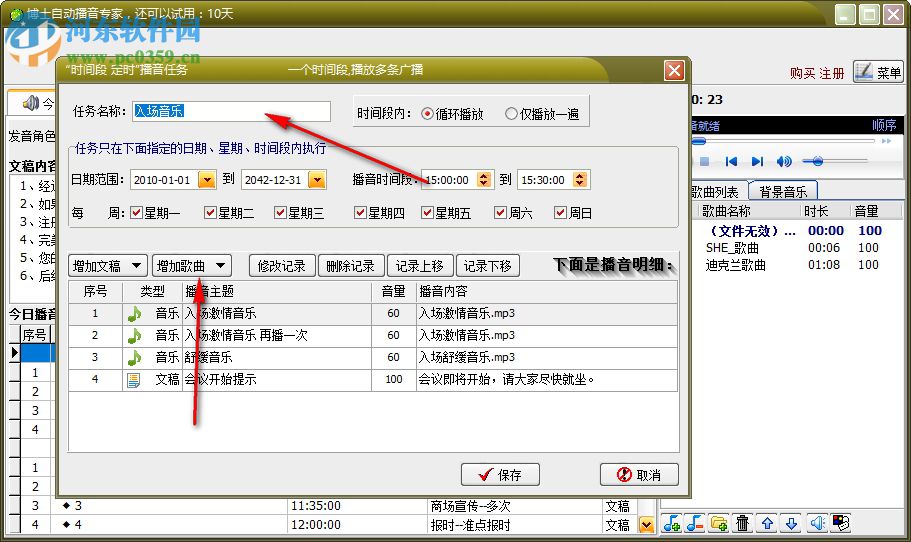Toggle the 星期一 checkbox
911x542 pixels.
(x=137, y=213)
